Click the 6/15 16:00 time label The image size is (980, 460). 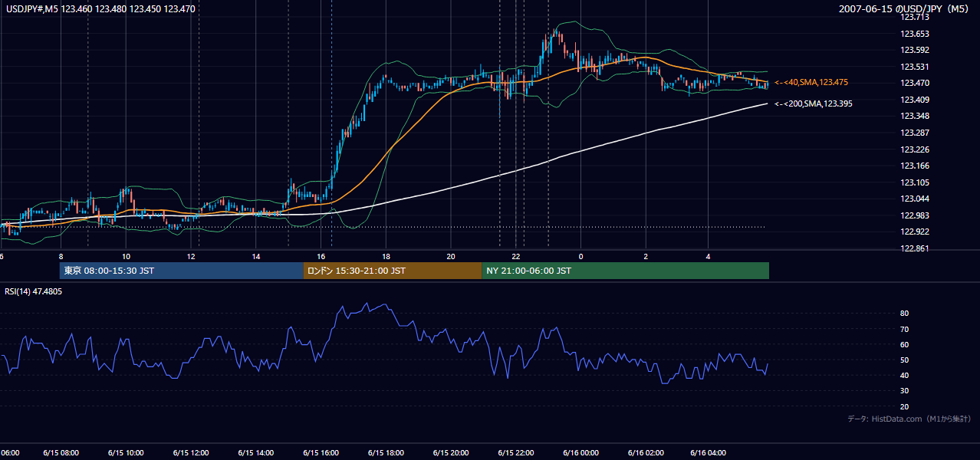pos(321,453)
